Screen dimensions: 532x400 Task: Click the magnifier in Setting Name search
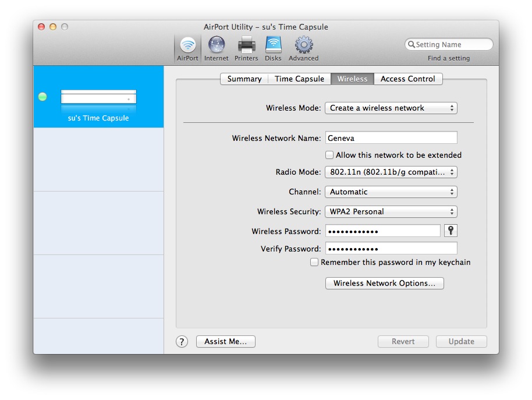click(x=411, y=44)
